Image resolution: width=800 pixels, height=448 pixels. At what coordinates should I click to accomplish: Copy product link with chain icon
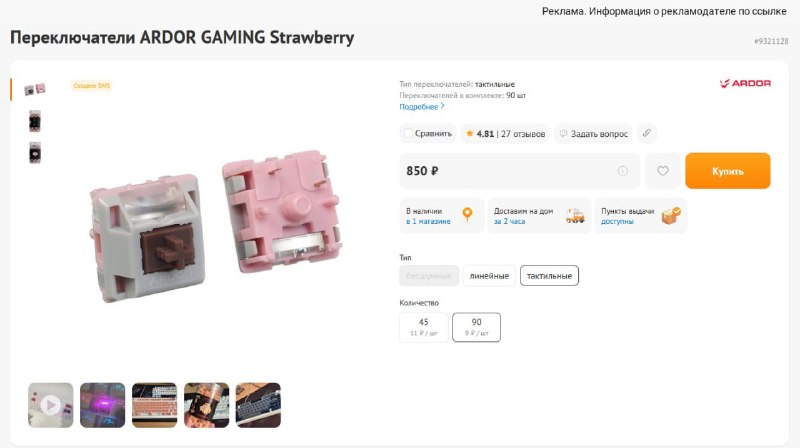pos(646,133)
